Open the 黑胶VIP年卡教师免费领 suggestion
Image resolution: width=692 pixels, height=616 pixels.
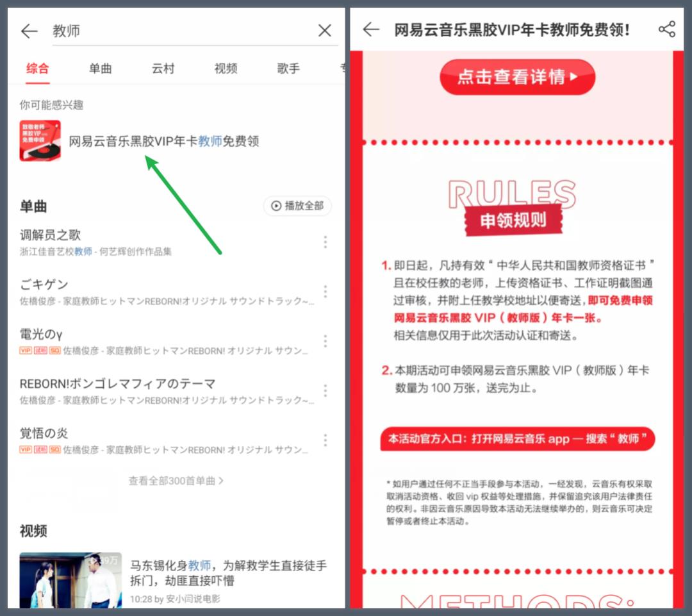(x=164, y=141)
